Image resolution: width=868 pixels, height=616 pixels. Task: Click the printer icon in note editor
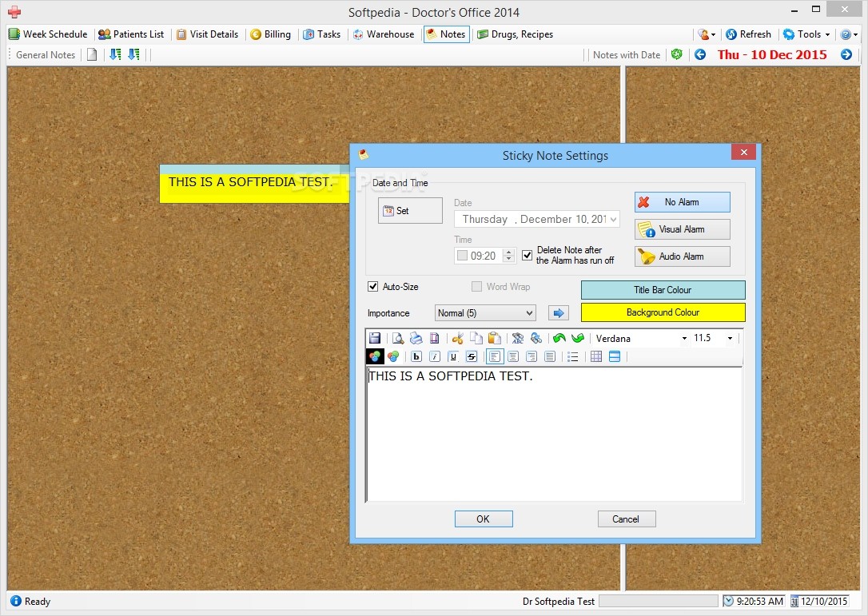coord(416,338)
